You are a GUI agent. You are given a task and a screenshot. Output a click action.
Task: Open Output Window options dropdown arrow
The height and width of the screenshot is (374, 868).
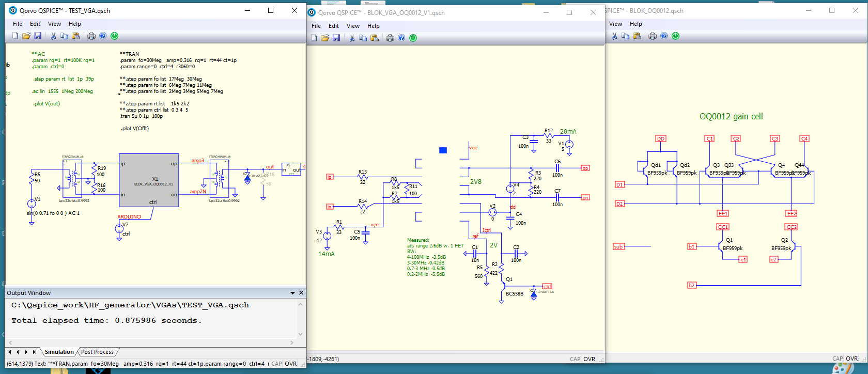(x=293, y=293)
